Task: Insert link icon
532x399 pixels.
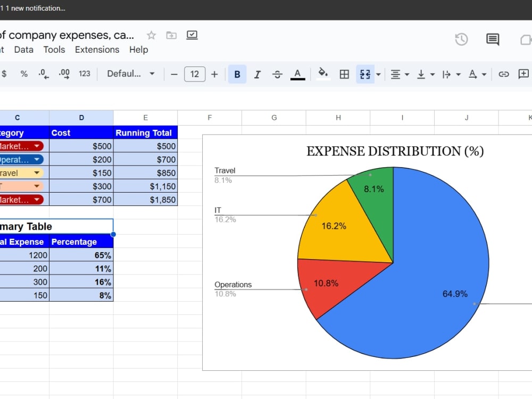Action: (x=503, y=74)
